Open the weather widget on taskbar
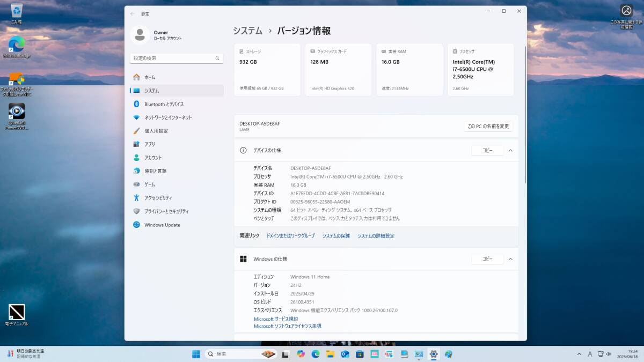This screenshot has width=644, height=362. click(26, 353)
